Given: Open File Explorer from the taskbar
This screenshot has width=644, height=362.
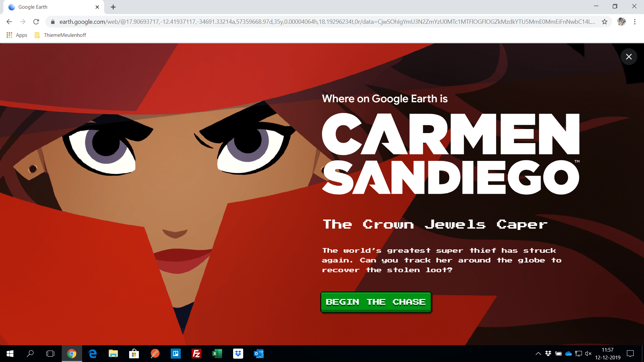Looking at the screenshot, I should (x=113, y=354).
